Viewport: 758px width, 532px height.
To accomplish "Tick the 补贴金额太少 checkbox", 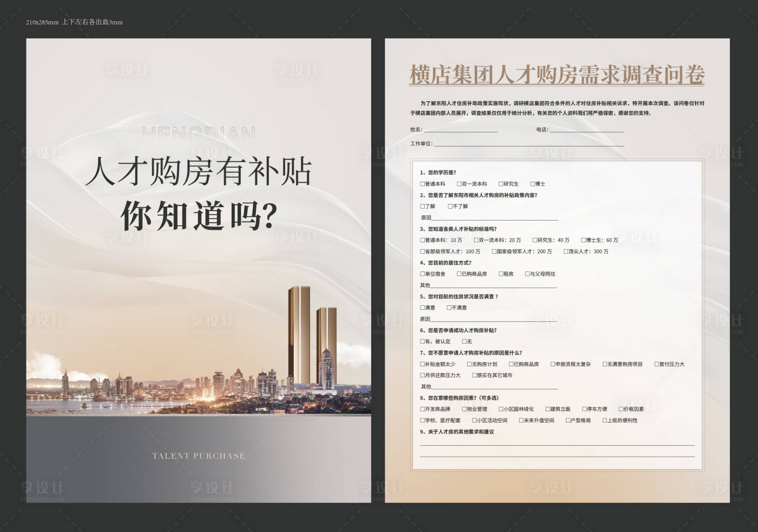I will pyautogui.click(x=423, y=364).
